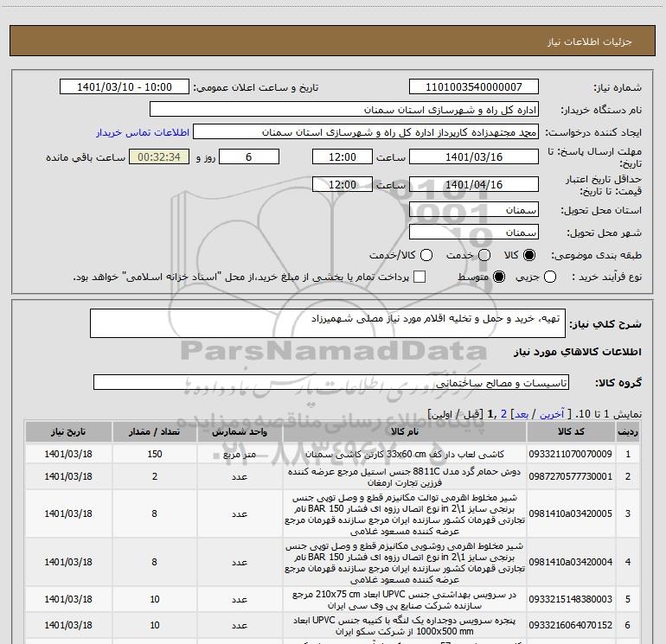
Task: Click the کد کالا column header
Action: pos(571,431)
